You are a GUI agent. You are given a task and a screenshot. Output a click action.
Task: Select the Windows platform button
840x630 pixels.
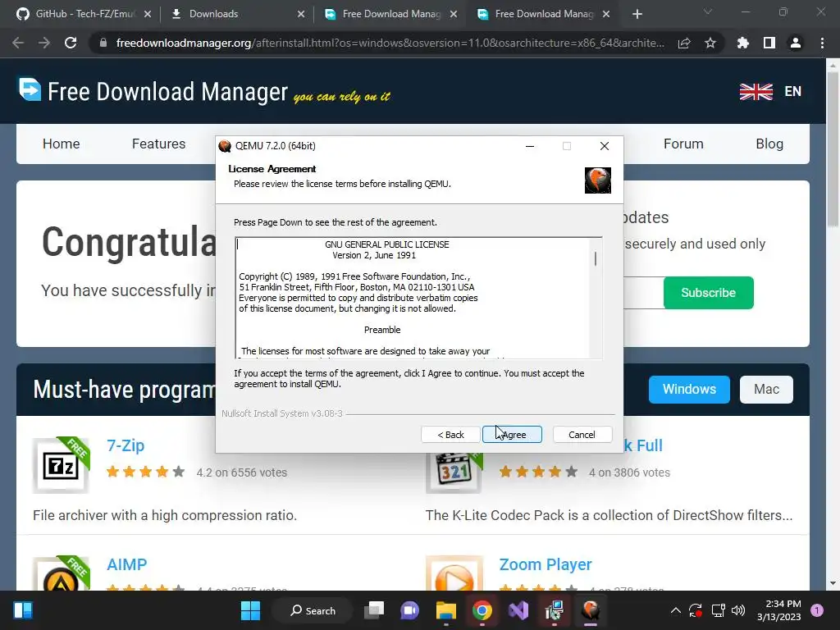click(x=689, y=389)
